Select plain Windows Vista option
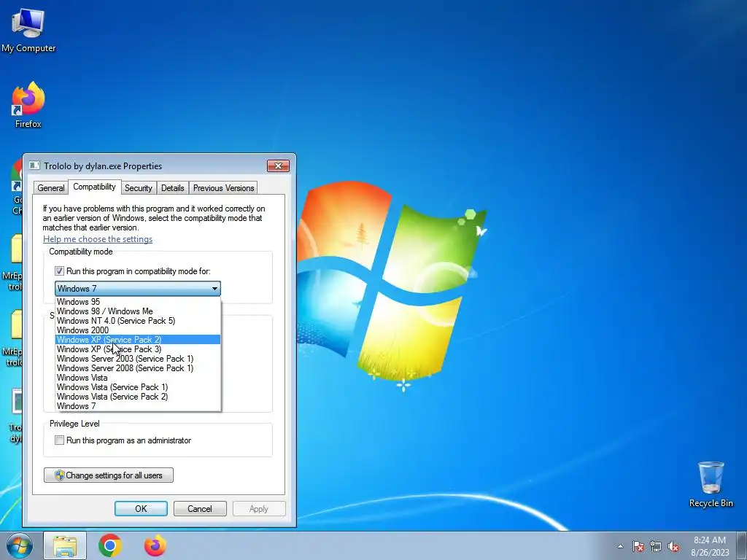Viewport: 747px width, 560px height. pyautogui.click(x=138, y=378)
